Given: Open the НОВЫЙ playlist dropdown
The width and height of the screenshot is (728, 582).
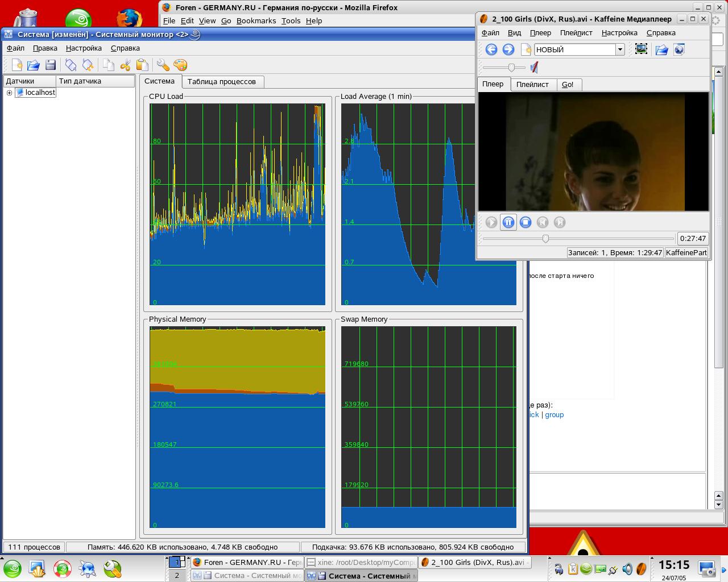Looking at the screenshot, I should click(620, 49).
